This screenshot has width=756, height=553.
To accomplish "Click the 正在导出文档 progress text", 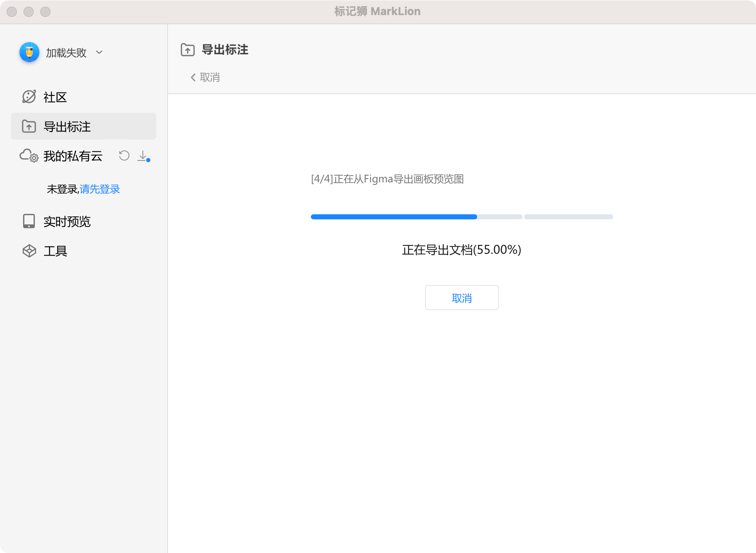I will [x=461, y=250].
